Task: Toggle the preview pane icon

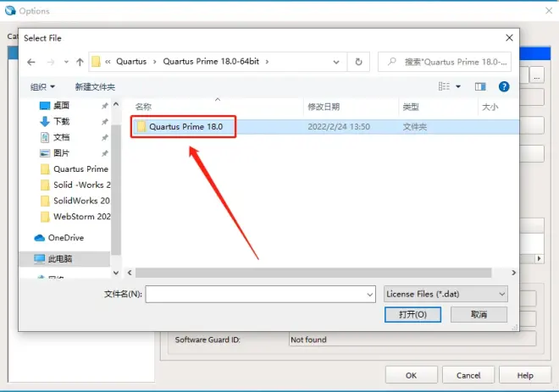Action: [x=480, y=86]
